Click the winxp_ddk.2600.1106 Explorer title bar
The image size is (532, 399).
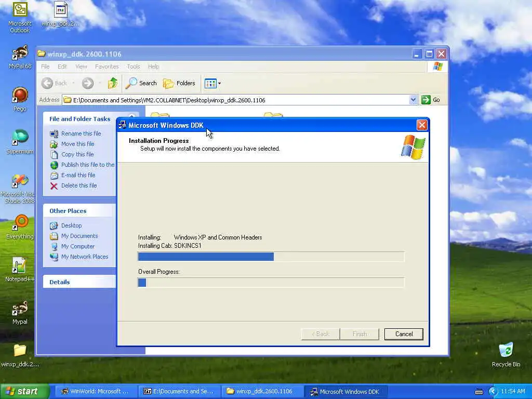click(224, 54)
